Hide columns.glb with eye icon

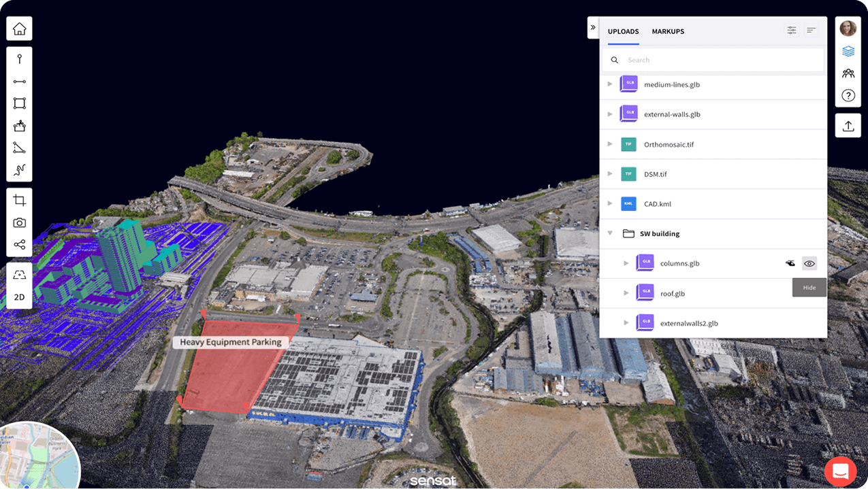[x=809, y=263]
